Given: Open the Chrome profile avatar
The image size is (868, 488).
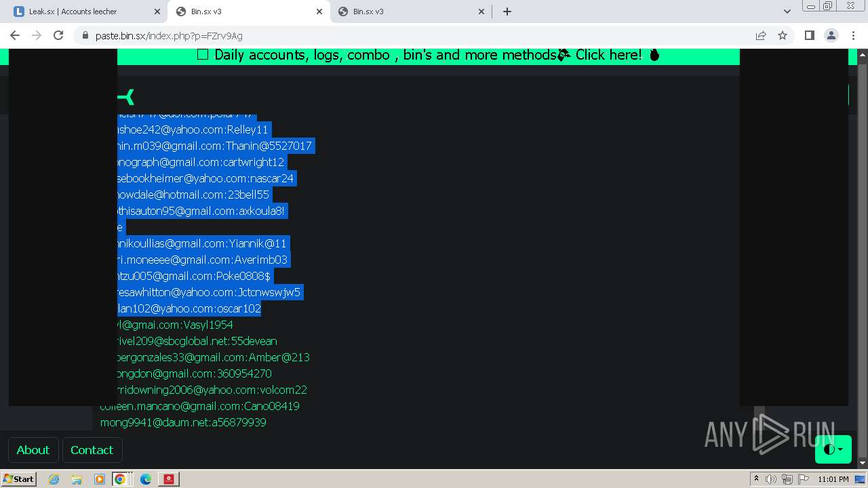Looking at the screenshot, I should [x=831, y=35].
